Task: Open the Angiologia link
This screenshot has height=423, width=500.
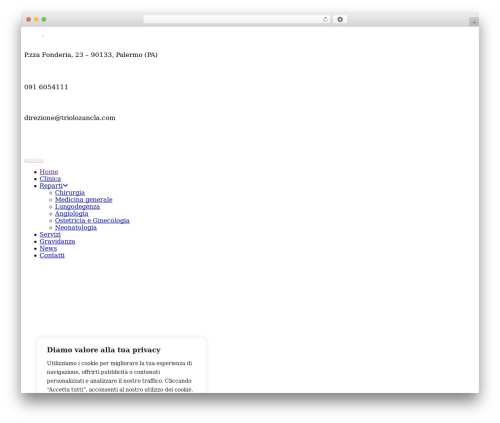Action: click(x=72, y=213)
